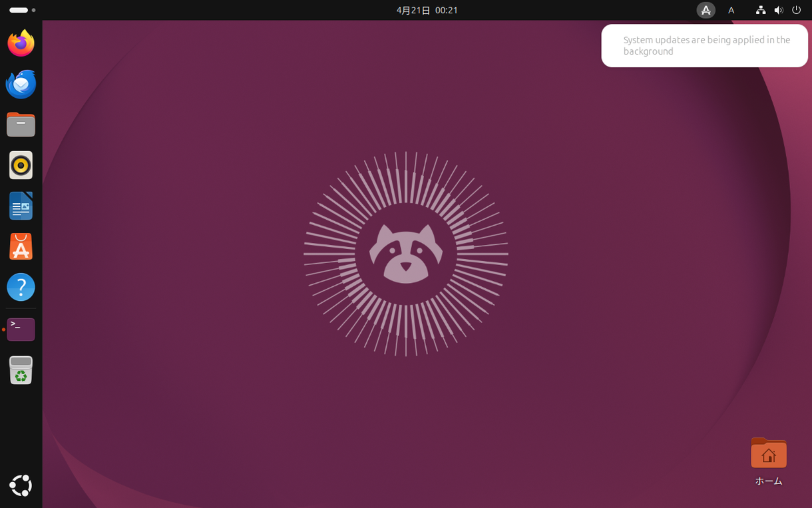Screen dimensions: 812x508
Task: Click the system updates notification banner
Action: pos(704,45)
